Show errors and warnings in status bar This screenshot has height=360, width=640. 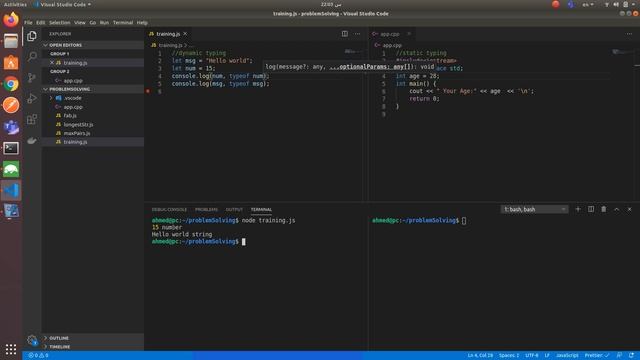click(x=38, y=356)
